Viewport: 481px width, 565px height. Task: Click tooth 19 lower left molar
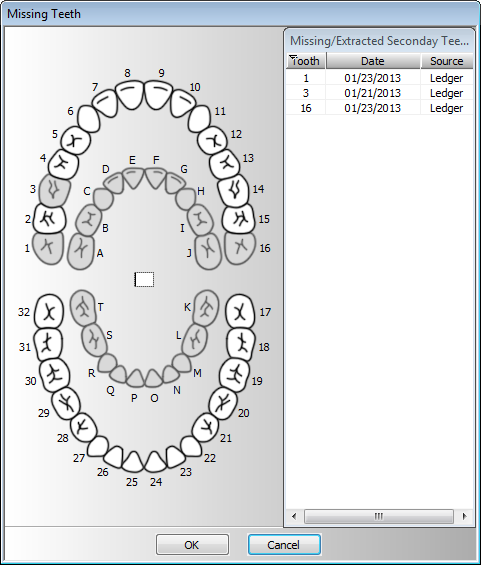[x=234, y=375]
